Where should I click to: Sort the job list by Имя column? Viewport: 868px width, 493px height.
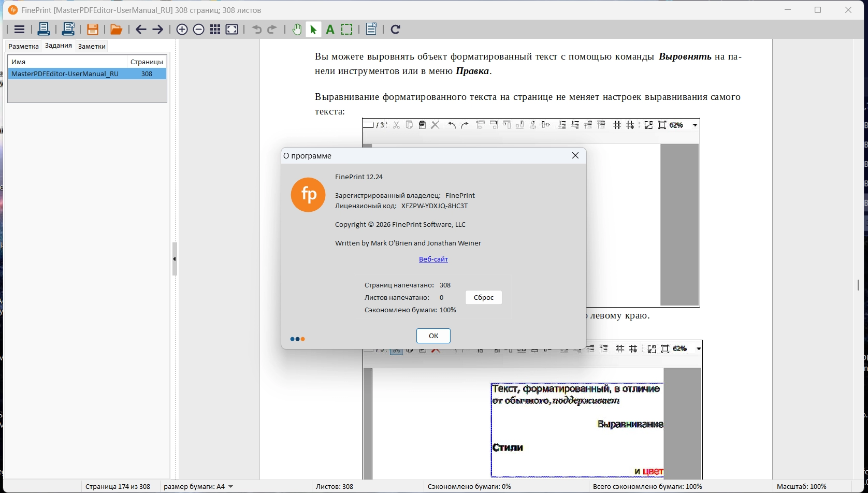67,62
